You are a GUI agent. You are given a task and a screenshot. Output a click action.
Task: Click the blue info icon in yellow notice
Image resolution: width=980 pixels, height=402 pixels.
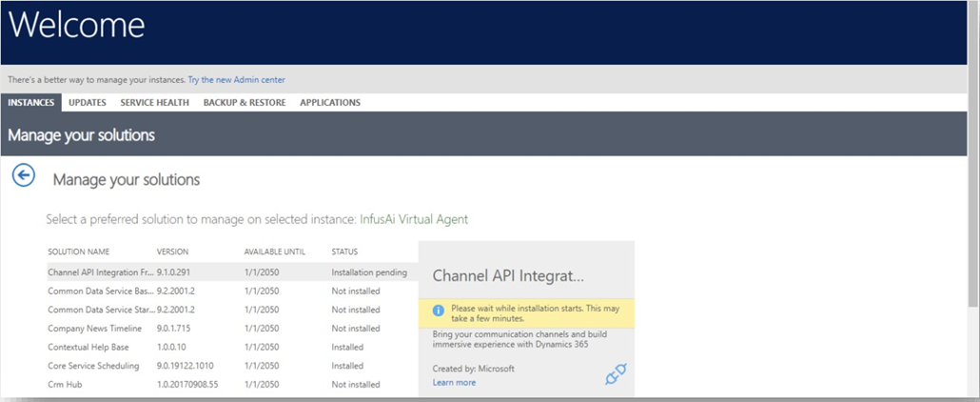coord(439,310)
